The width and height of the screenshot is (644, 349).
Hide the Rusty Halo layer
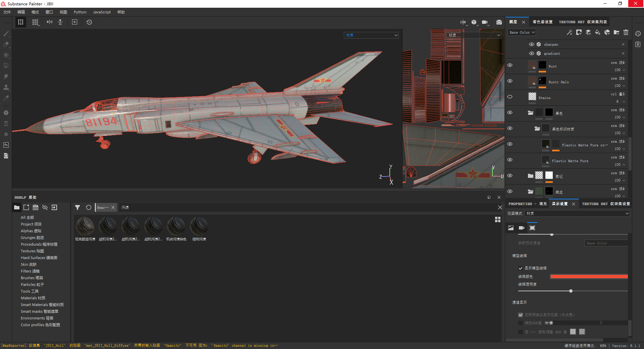pyautogui.click(x=510, y=81)
